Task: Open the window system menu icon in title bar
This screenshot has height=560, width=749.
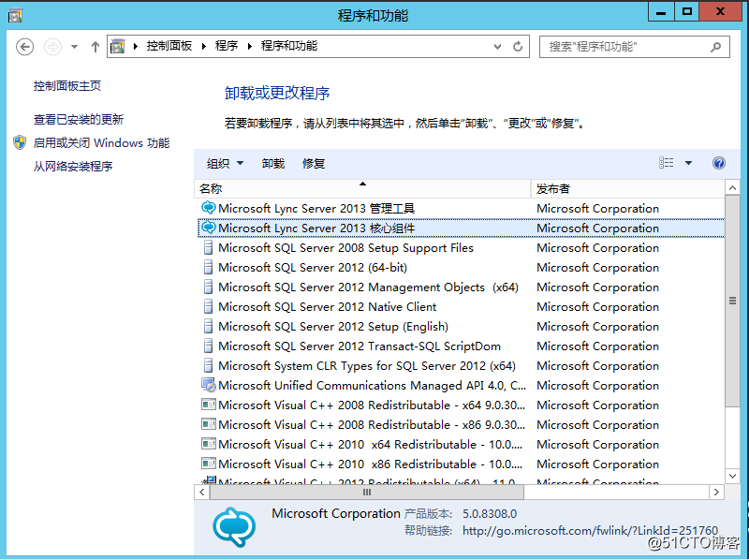Action: pos(15,15)
